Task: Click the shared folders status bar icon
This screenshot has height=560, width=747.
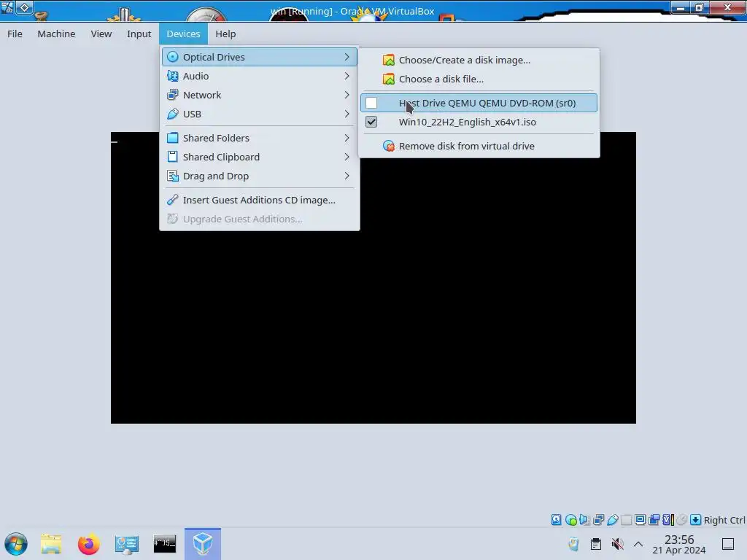Action: (x=627, y=519)
